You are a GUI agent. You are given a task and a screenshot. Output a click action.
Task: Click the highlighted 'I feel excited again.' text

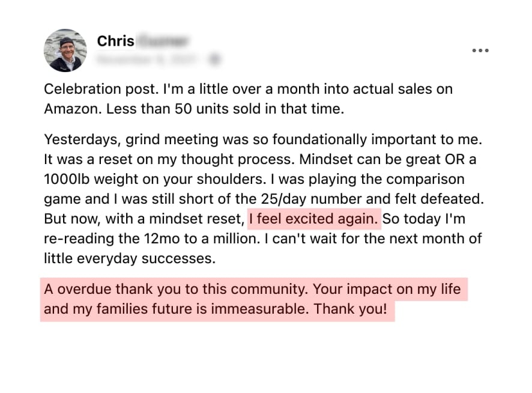(x=314, y=219)
